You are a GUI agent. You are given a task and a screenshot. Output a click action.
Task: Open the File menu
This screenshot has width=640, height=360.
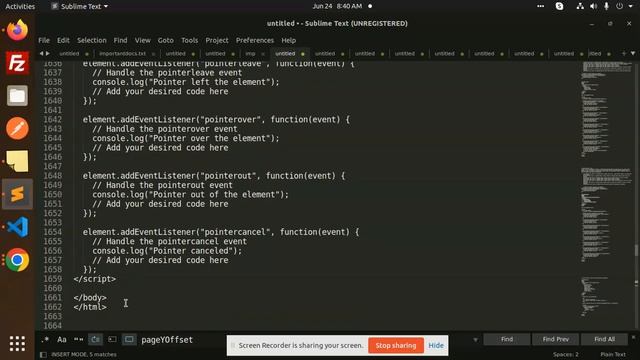[x=44, y=40]
